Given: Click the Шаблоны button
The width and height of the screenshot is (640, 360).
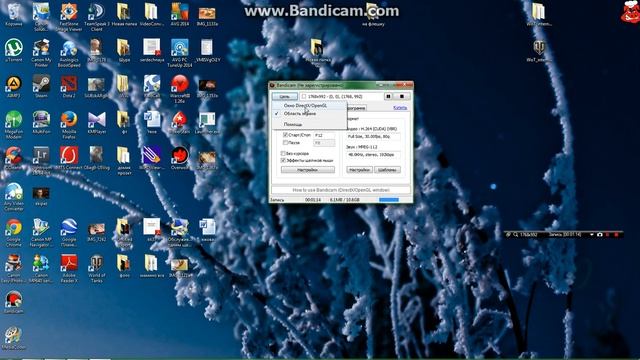Looking at the screenshot, I should tap(387, 169).
